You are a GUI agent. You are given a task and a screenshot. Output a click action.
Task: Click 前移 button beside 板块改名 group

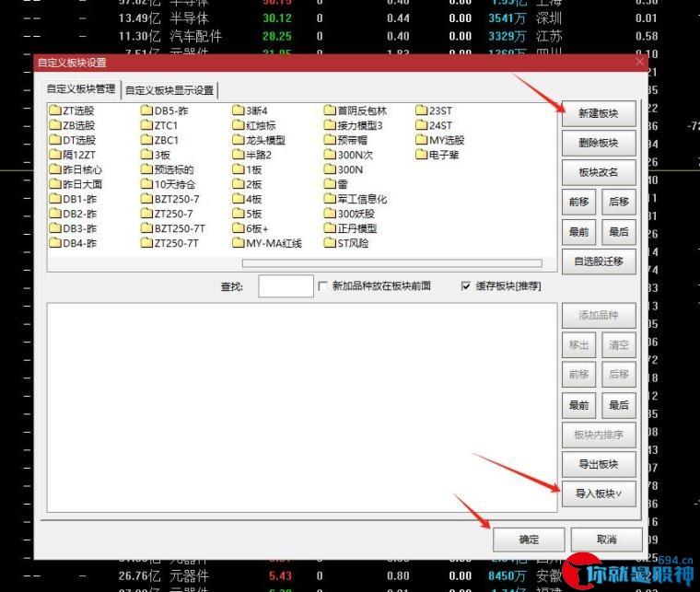579,203
